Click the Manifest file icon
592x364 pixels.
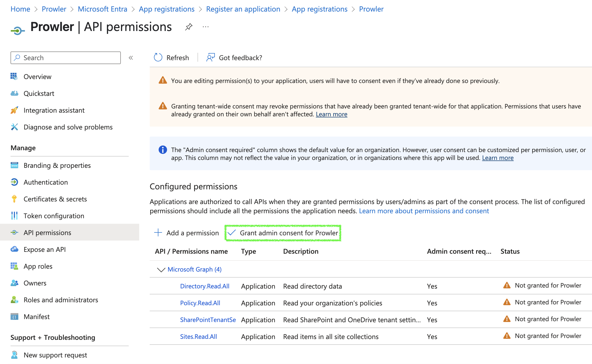[14, 316]
